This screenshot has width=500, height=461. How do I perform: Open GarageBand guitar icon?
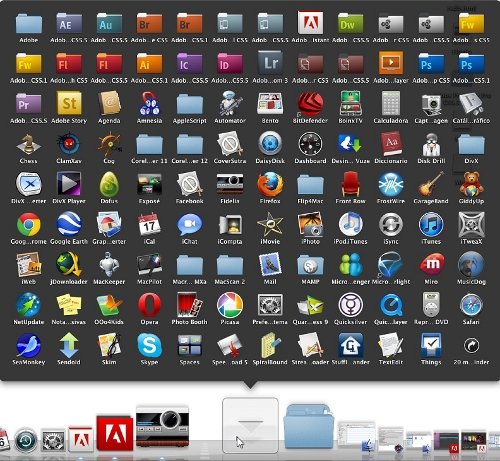tap(431, 184)
